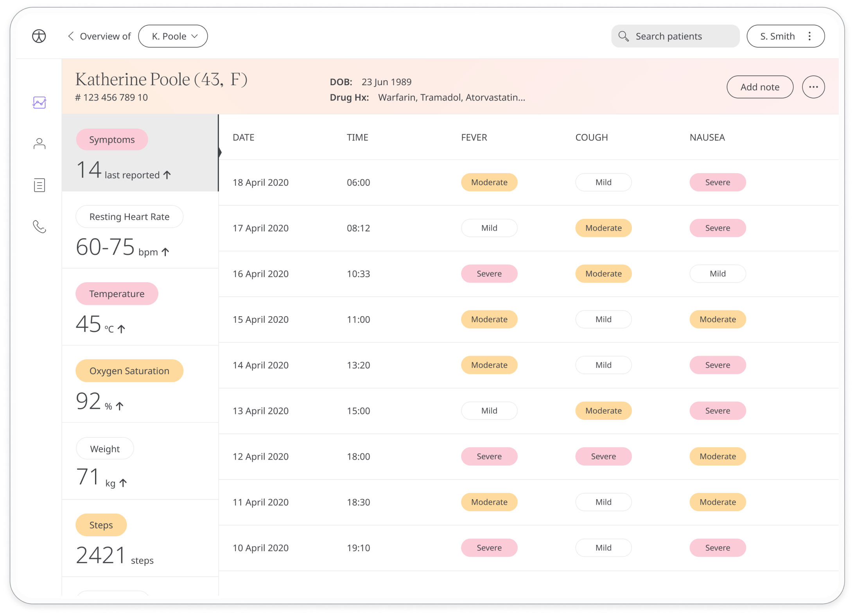Click the Severe fever tag for 10 April
Screen dimensions: 854x616
click(489, 548)
